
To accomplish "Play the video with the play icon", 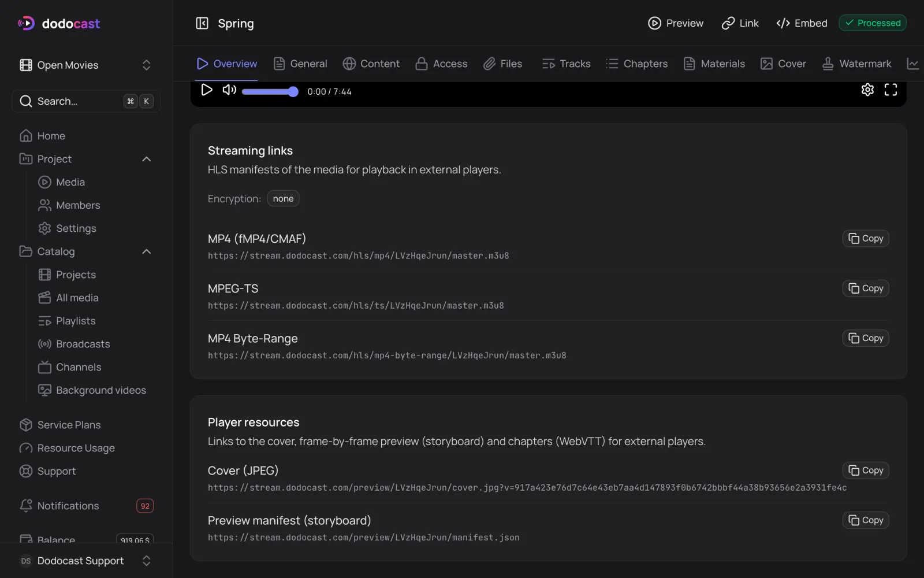I will (207, 90).
